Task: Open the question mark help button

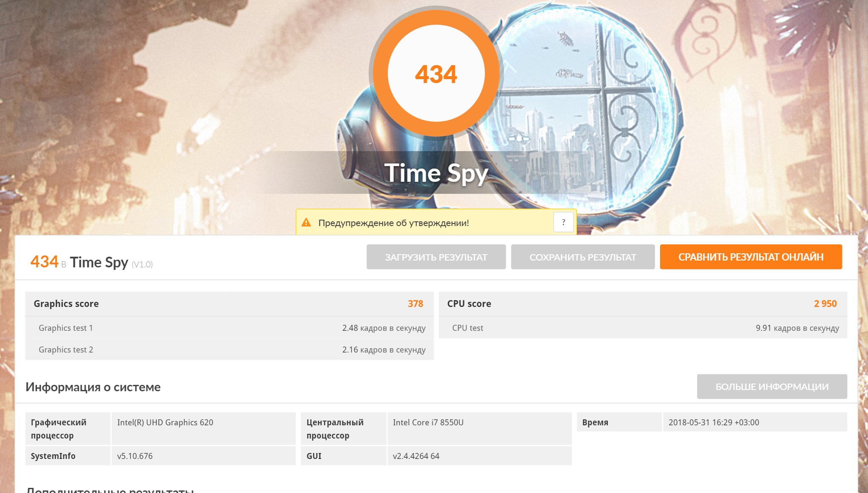Action: pos(563,222)
